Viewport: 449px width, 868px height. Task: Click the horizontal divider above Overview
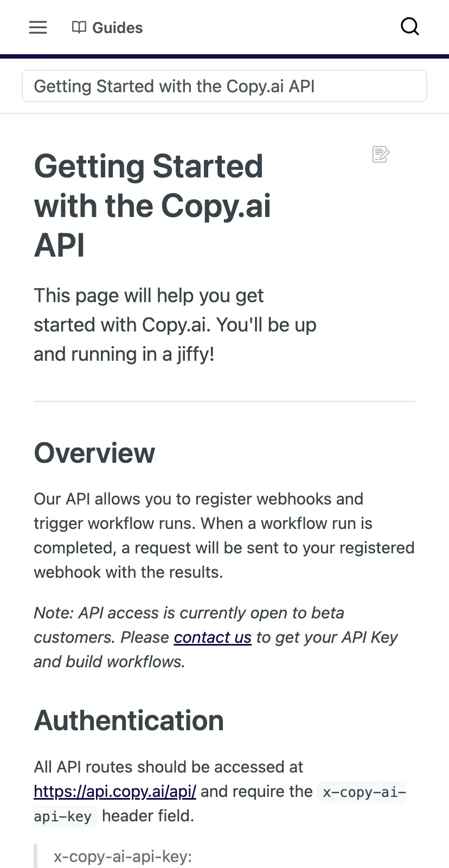[x=224, y=401]
